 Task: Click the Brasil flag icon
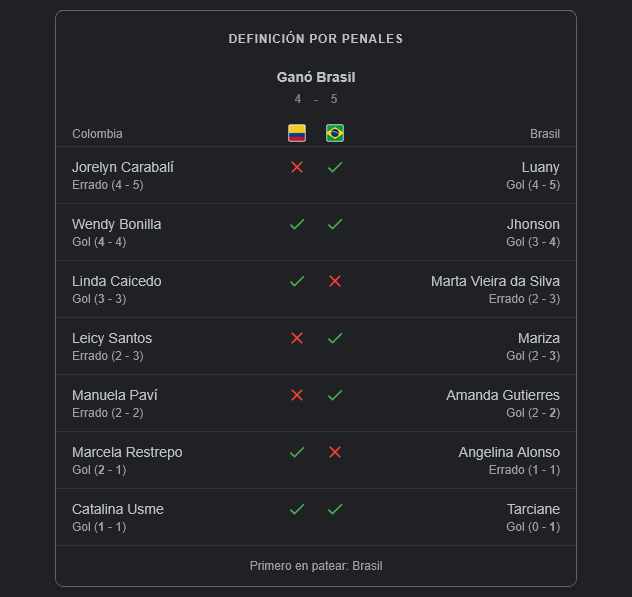tap(335, 133)
